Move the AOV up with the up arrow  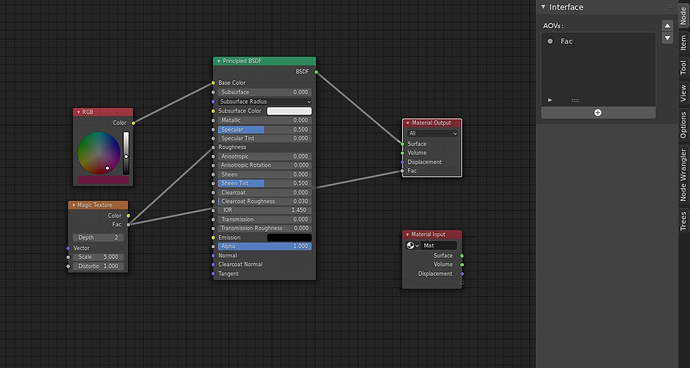pyautogui.click(x=667, y=26)
